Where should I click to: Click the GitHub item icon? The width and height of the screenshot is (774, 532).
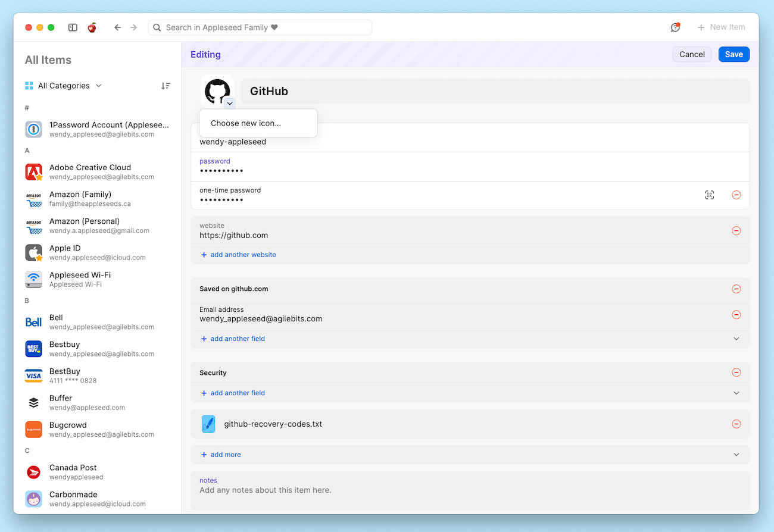(217, 92)
